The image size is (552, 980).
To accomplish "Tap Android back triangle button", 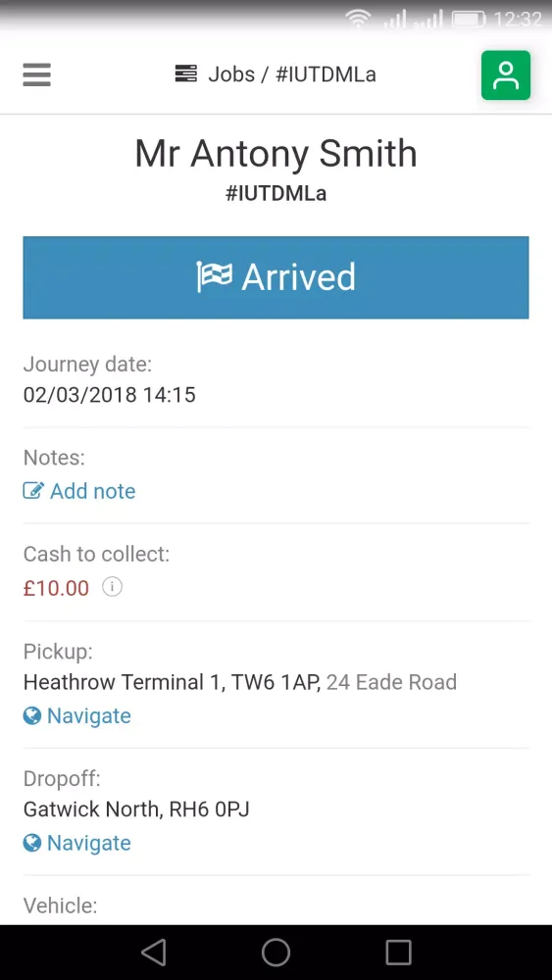I will pos(153,953).
